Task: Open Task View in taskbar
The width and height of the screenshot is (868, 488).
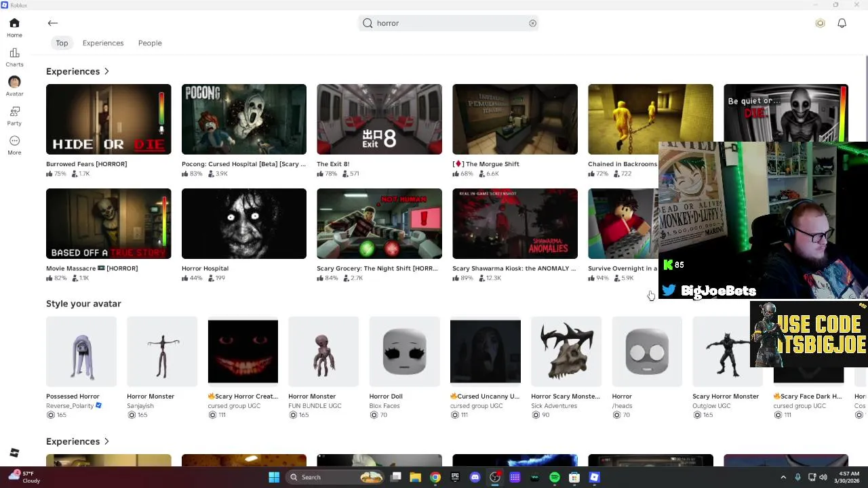Action: pos(396,477)
